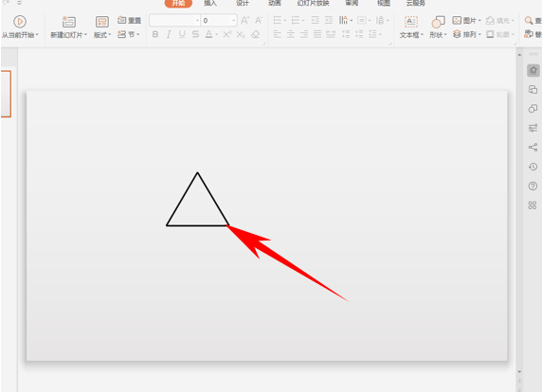542x392 pixels.
Task: Select the slide thumbnail in left panel
Action: click(6, 94)
